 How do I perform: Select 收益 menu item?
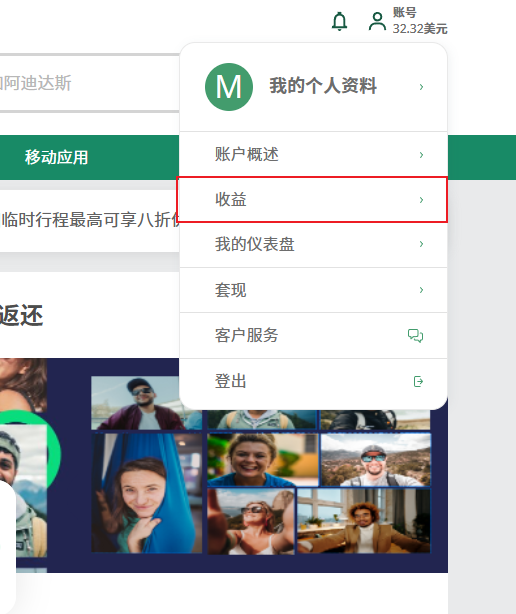[313, 200]
